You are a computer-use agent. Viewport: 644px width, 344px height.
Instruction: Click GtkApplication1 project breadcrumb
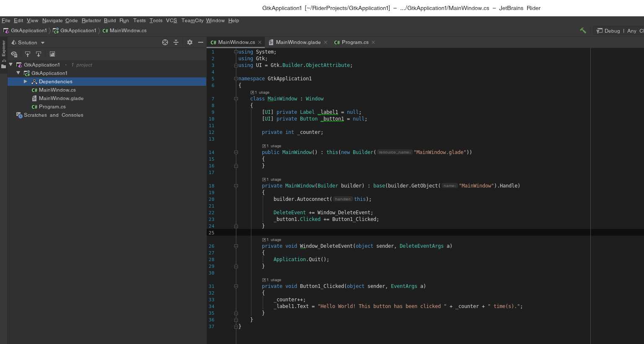pos(75,31)
